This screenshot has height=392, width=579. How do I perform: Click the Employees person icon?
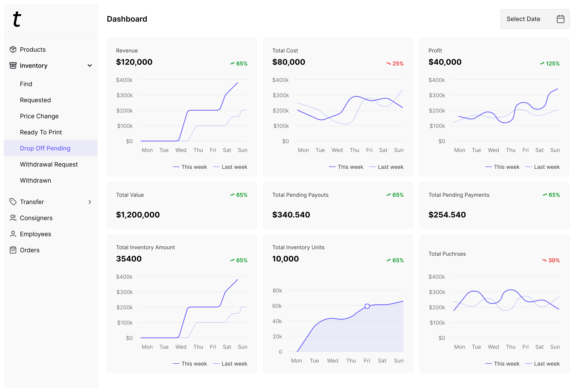click(13, 234)
